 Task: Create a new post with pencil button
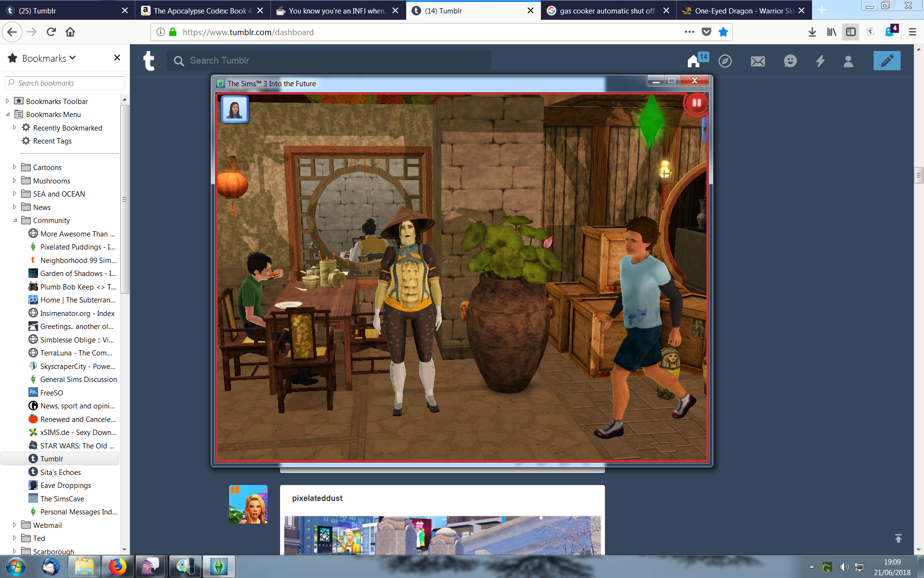[x=887, y=61]
